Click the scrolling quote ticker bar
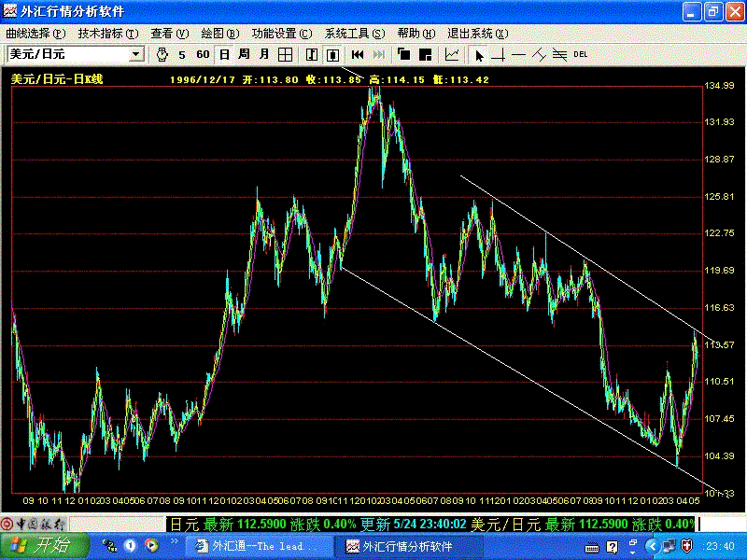 [x=432, y=525]
